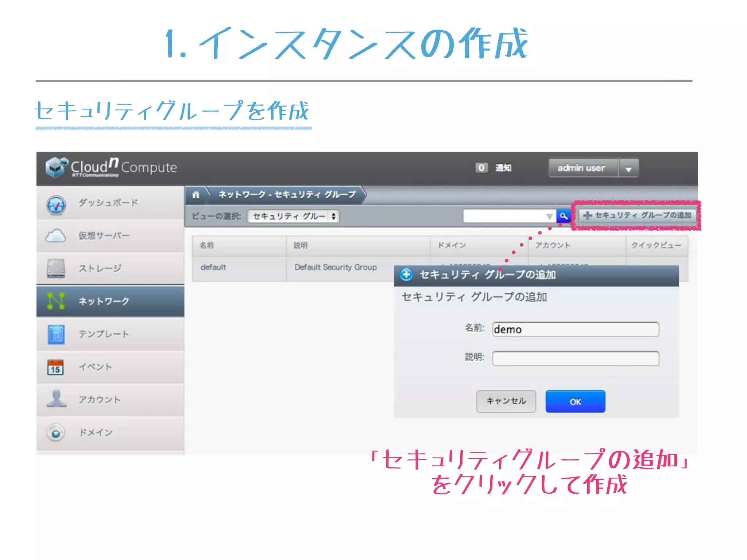
Task: Click the home breadcrumb icon
Action: (x=196, y=195)
